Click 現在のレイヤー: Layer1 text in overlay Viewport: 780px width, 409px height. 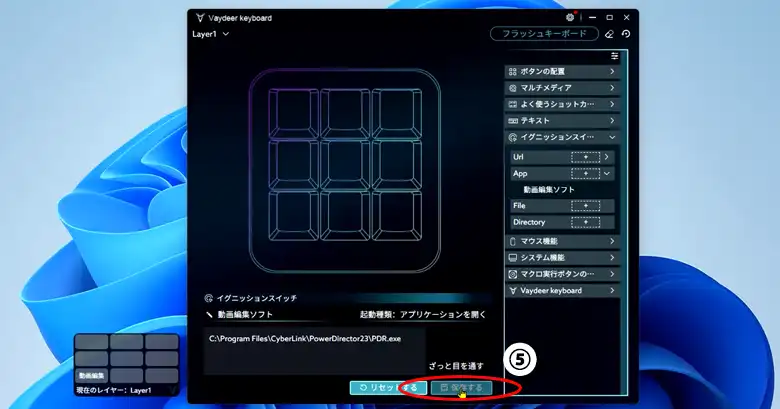pyautogui.click(x=114, y=391)
